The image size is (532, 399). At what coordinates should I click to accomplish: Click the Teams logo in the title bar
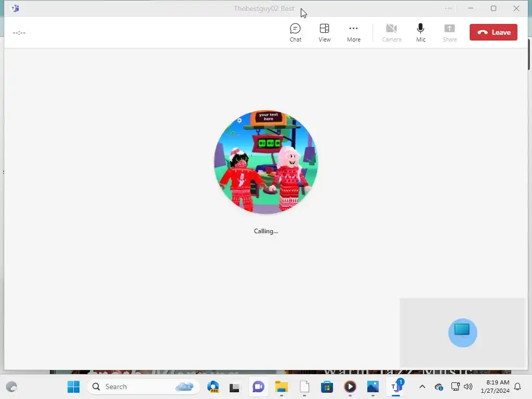tap(15, 8)
